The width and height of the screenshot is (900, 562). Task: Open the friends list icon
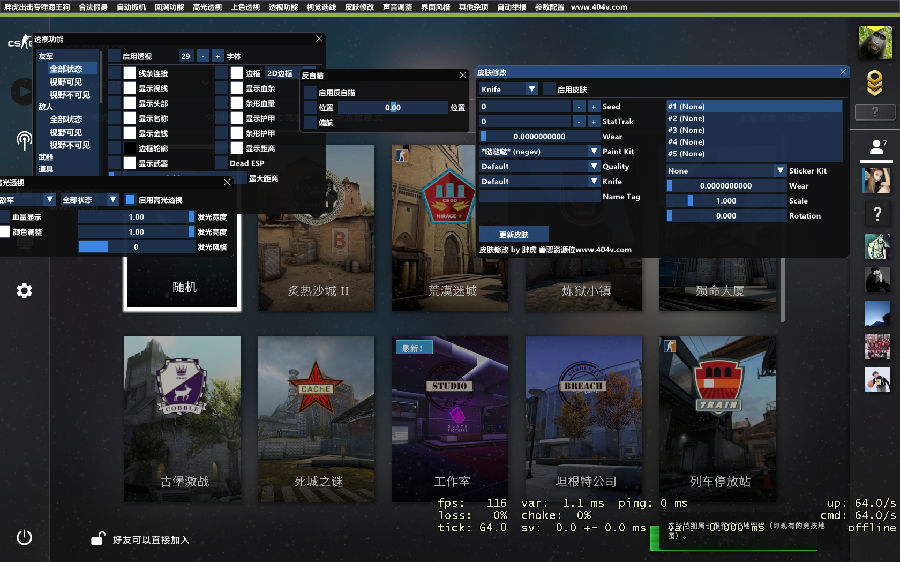[878, 147]
